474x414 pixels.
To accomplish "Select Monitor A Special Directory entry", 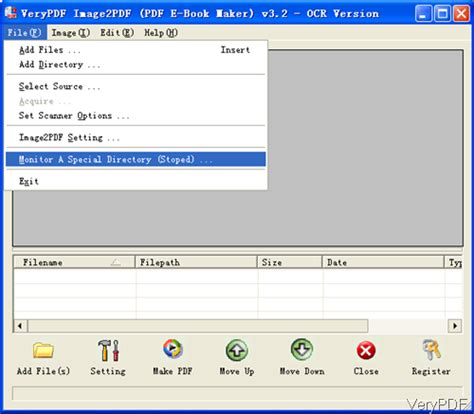I will [x=136, y=159].
